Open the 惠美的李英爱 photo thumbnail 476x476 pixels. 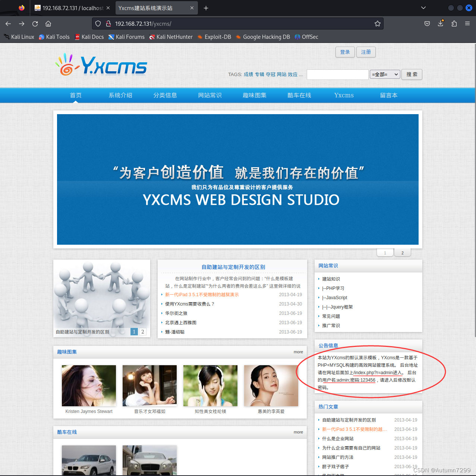(x=271, y=386)
